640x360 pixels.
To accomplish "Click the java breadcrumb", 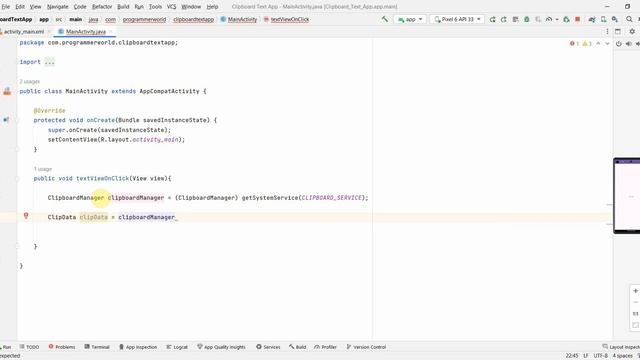I will (x=93, y=19).
